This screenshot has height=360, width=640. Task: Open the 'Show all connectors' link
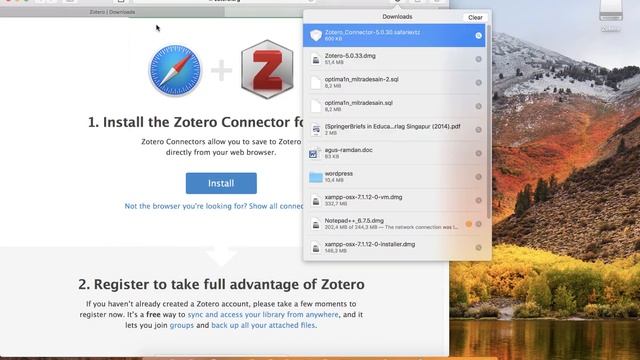(276, 206)
